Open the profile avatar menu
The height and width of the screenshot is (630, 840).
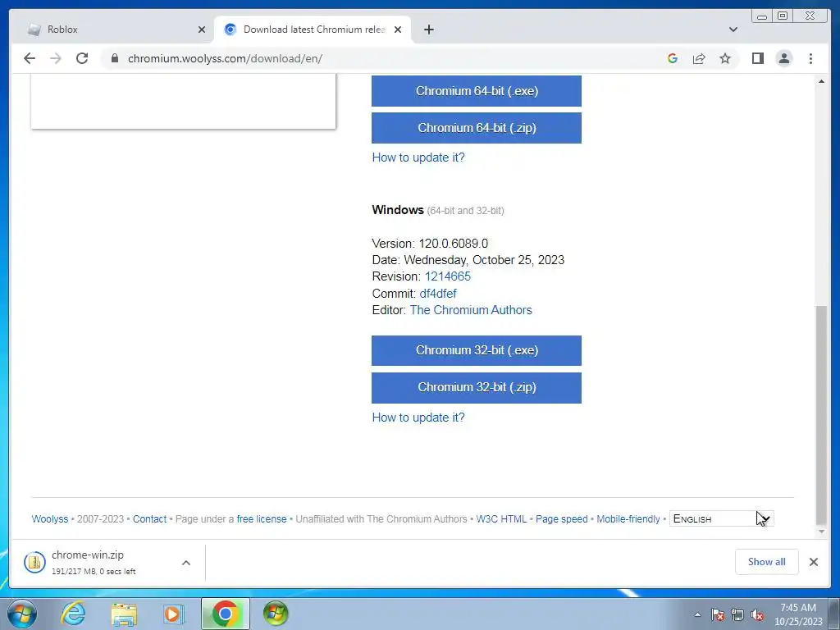784,58
